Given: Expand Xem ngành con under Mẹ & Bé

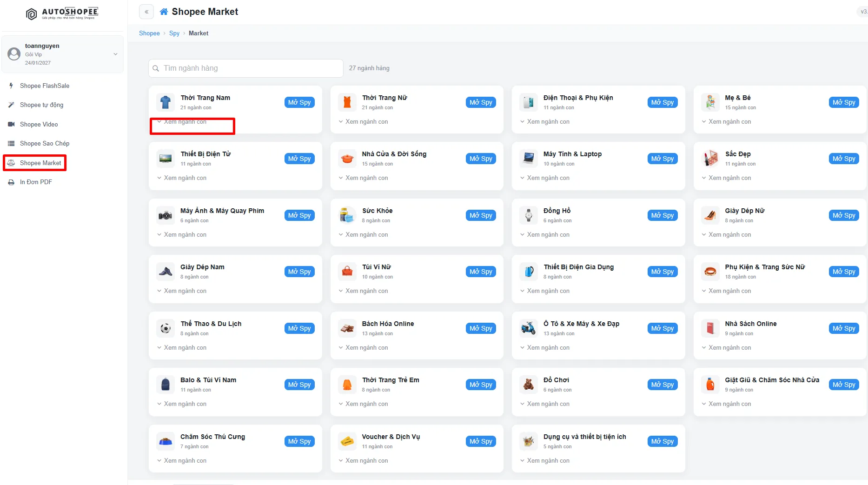Looking at the screenshot, I should (x=726, y=121).
